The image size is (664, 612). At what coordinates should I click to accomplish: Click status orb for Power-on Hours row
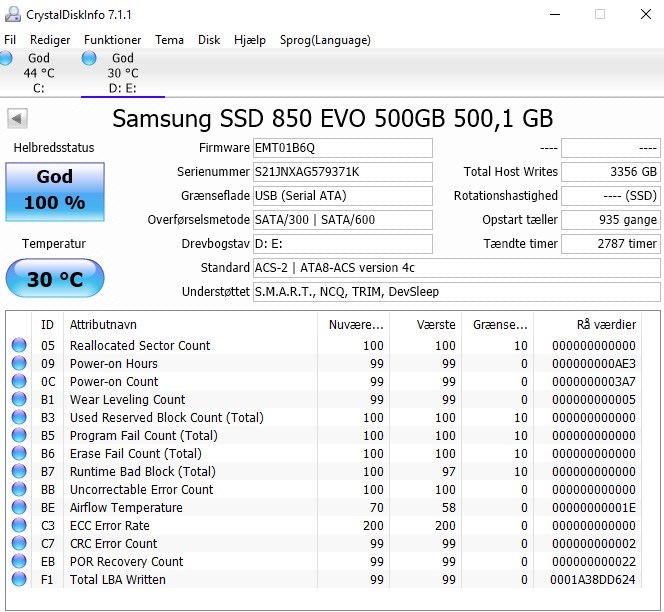pos(19,363)
